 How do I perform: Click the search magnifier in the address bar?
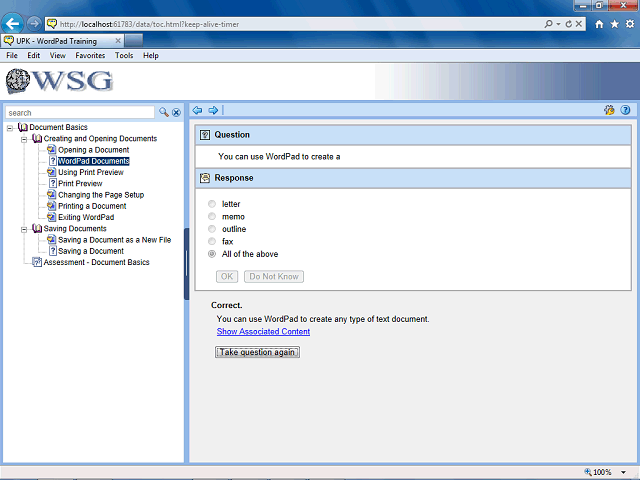[549, 24]
